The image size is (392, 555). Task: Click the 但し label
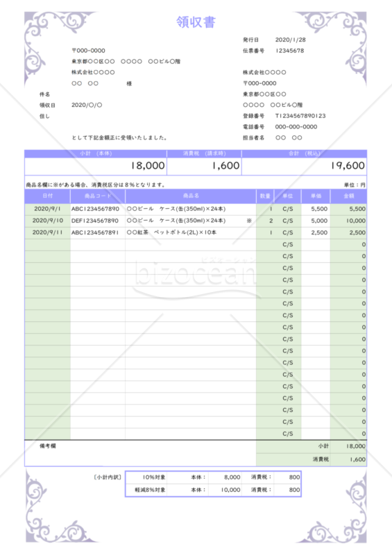click(44, 116)
